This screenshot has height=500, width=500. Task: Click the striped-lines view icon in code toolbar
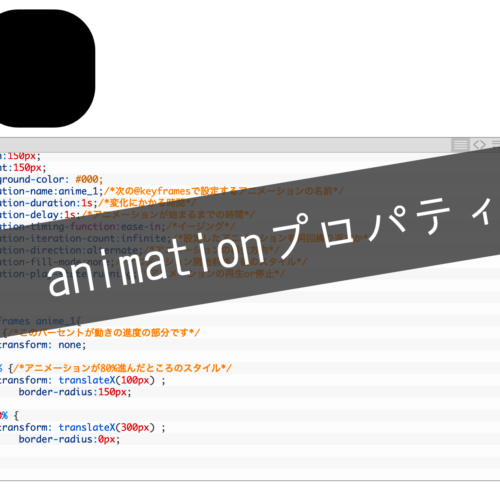coord(460,145)
